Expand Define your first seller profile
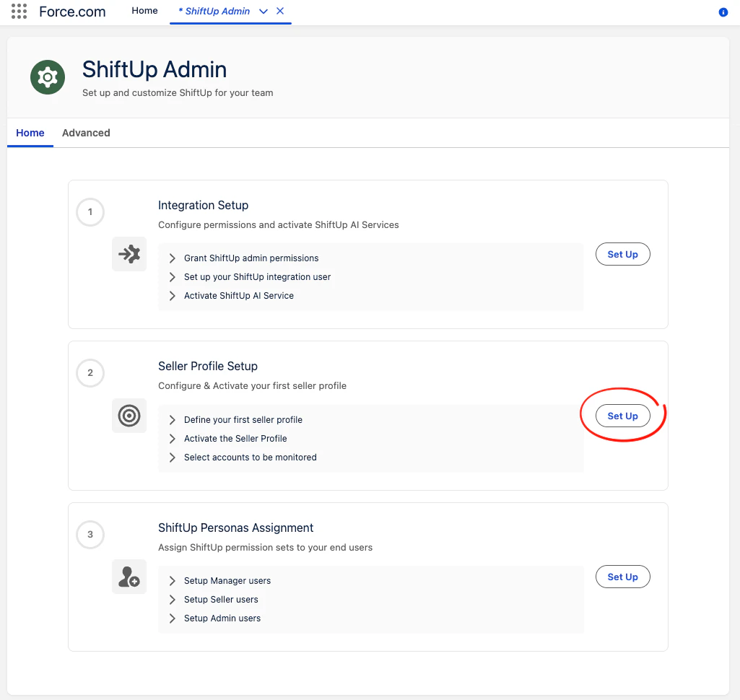 pyautogui.click(x=173, y=420)
